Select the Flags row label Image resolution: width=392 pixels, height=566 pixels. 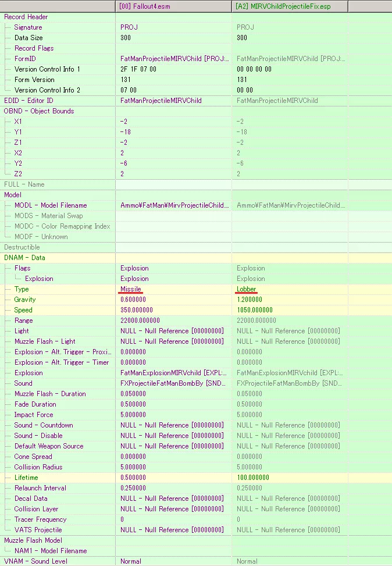point(22,268)
